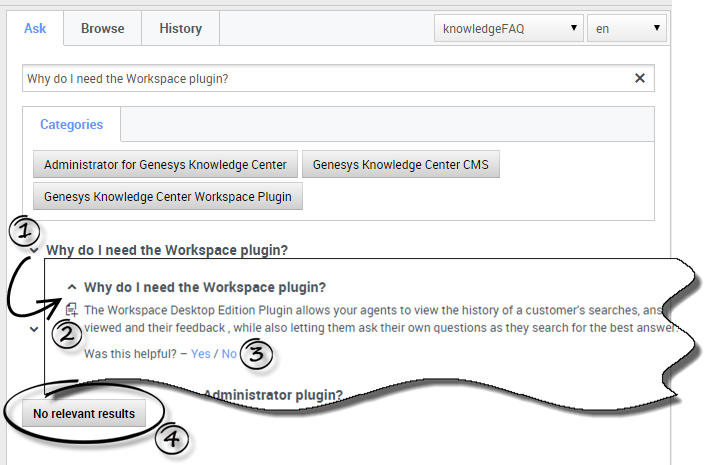Screen dimensions: 706x465
Task: Expand the second result's chevron below the answer
Action: 35,329
